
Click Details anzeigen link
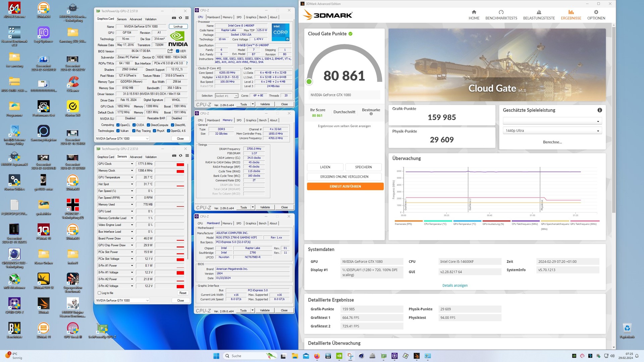click(x=455, y=286)
